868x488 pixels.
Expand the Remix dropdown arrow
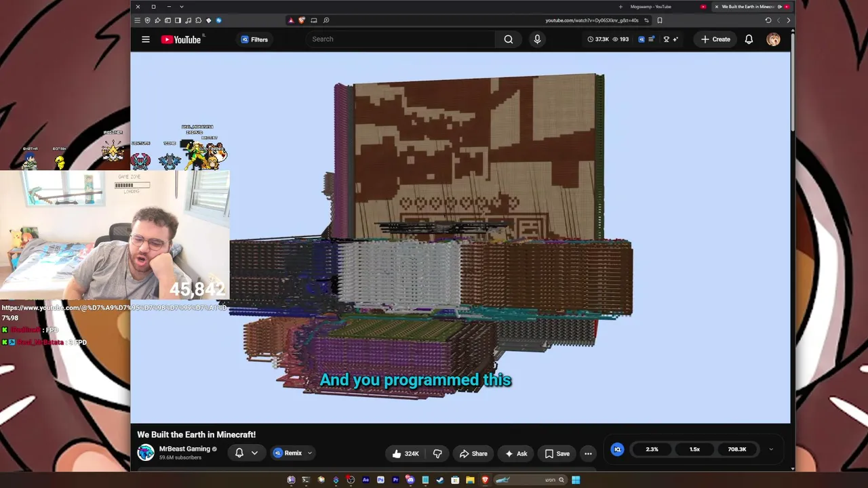(310, 453)
